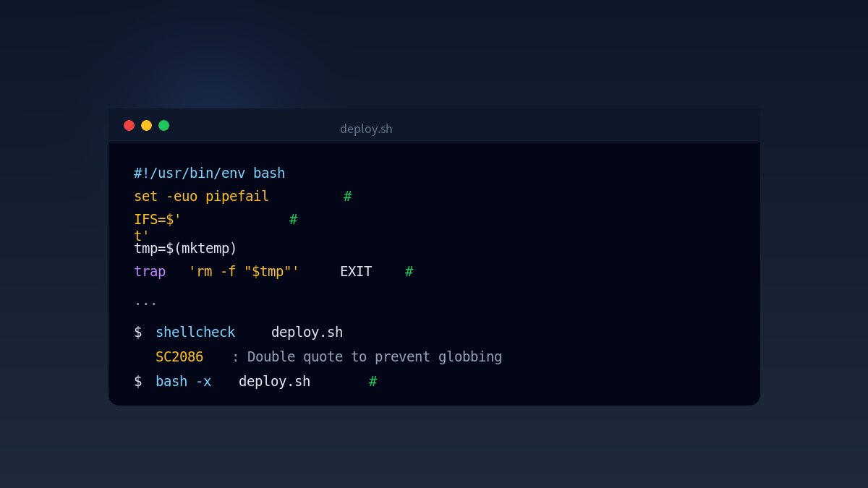Click the 'Double quote to prevent globbing' message
Screen dimensions: 868x488
pyautogui.click(x=375, y=357)
